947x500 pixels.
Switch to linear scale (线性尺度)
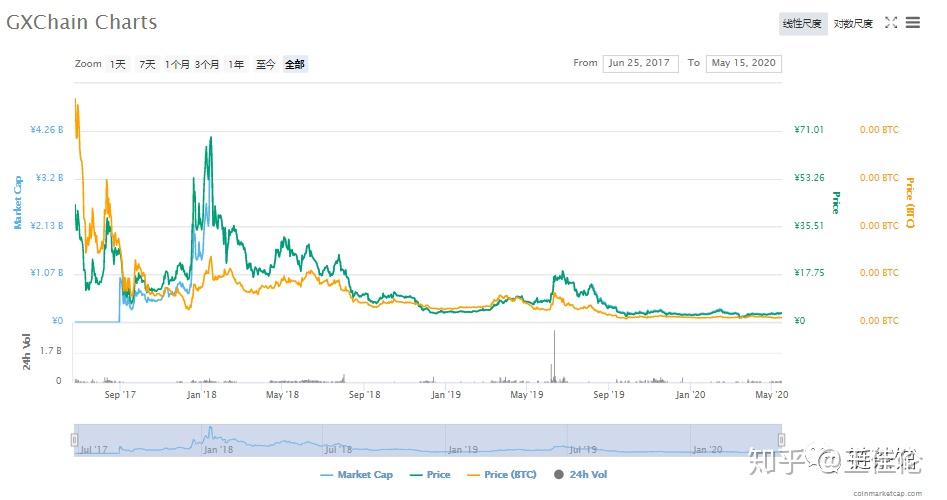click(x=803, y=24)
